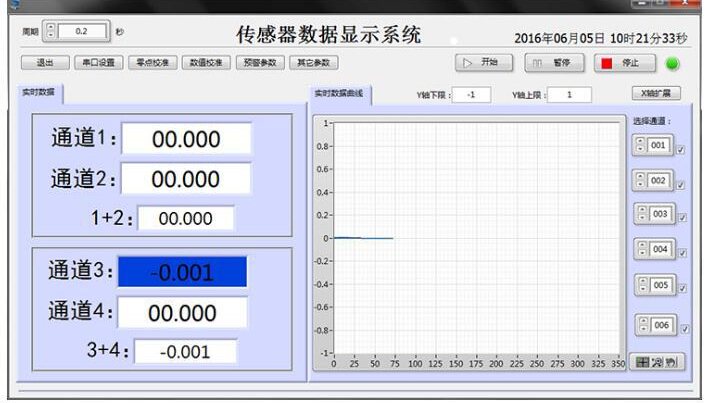Click the 周期 period stepper arrows

50,31
